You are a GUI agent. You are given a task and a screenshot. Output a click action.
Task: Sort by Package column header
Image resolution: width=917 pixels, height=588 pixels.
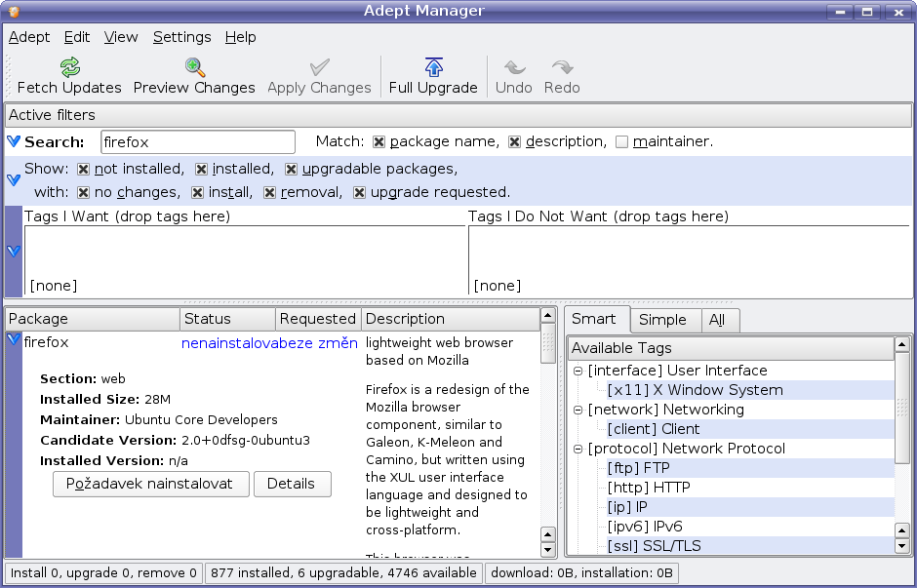(93, 319)
